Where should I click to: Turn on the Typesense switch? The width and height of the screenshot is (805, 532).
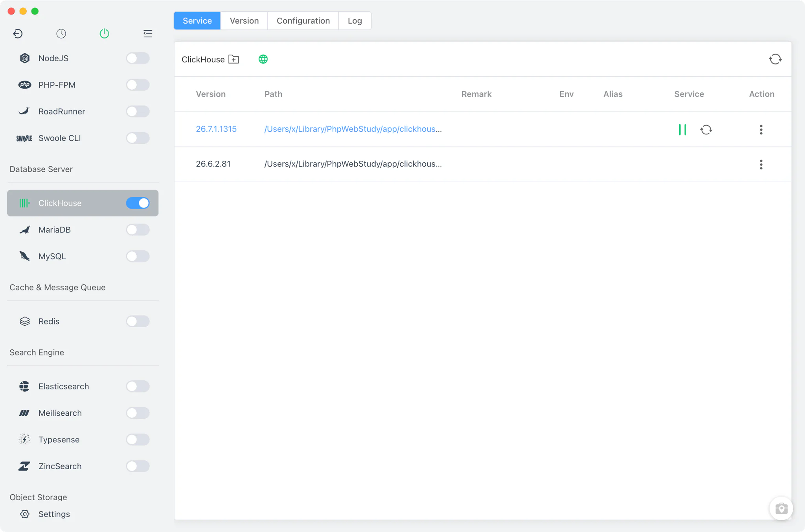138,440
